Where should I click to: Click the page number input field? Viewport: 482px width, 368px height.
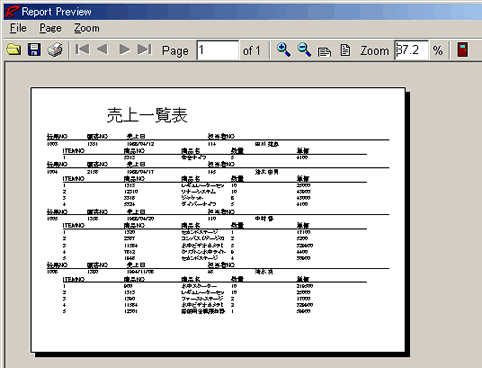(x=218, y=50)
